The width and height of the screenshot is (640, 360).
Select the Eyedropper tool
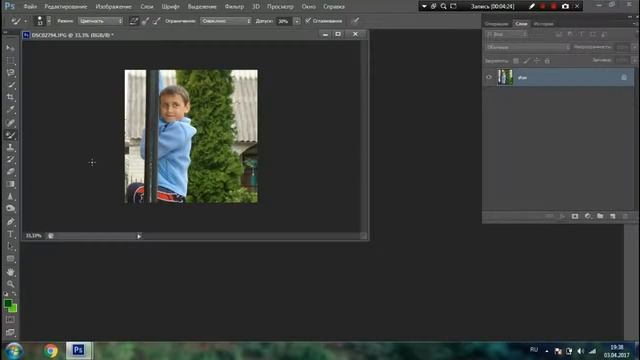(10, 109)
